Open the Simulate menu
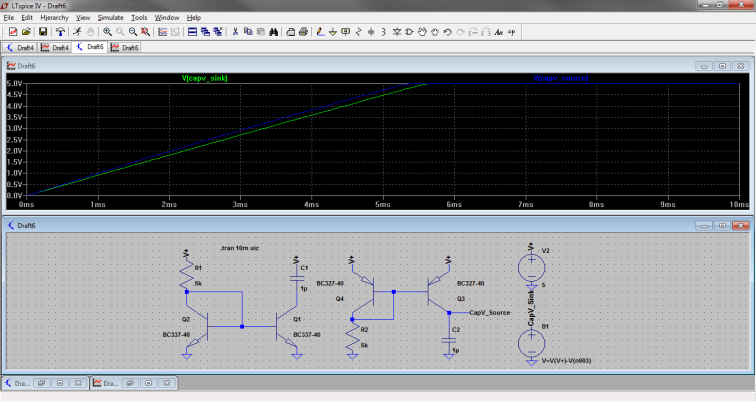Image resolution: width=756 pixels, height=402 pixels. (110, 17)
